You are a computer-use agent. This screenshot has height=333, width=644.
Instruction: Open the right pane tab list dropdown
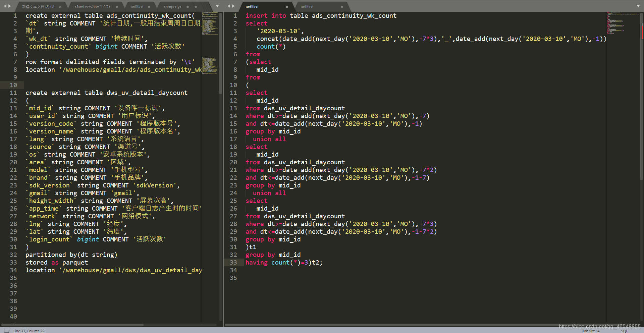coord(638,6)
